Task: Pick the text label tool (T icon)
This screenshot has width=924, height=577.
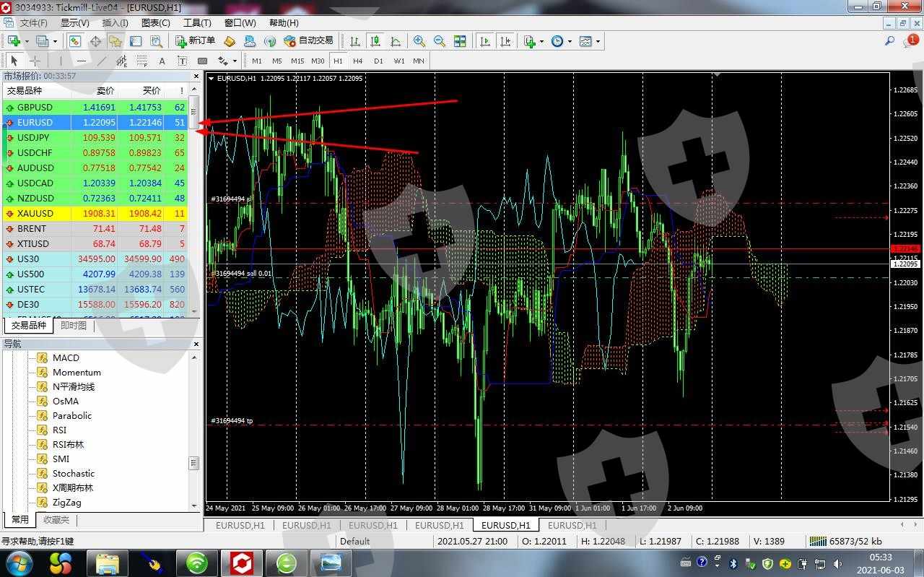Action: 182,61
